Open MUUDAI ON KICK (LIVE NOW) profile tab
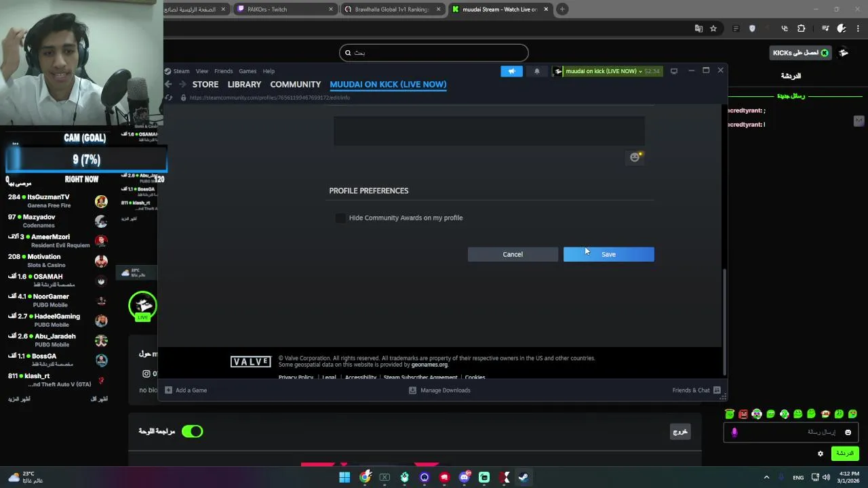 [388, 85]
